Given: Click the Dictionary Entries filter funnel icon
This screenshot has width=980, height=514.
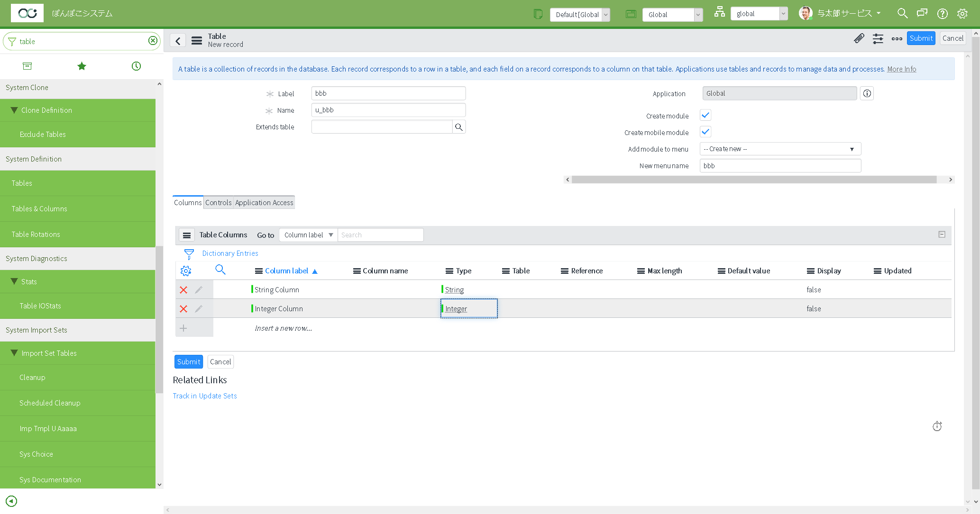Looking at the screenshot, I should pyautogui.click(x=189, y=253).
